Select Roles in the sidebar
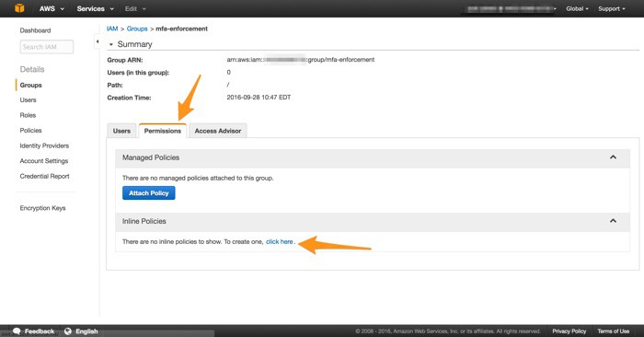The height and width of the screenshot is (337, 644). (x=28, y=115)
